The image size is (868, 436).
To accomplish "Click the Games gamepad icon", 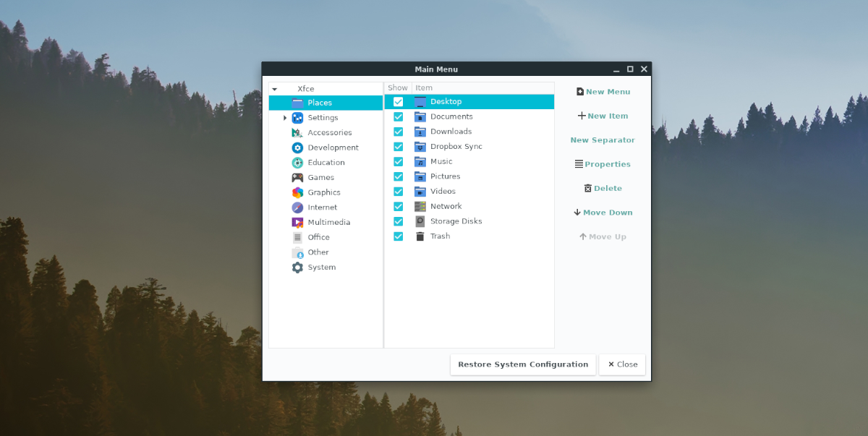I will click(x=296, y=177).
